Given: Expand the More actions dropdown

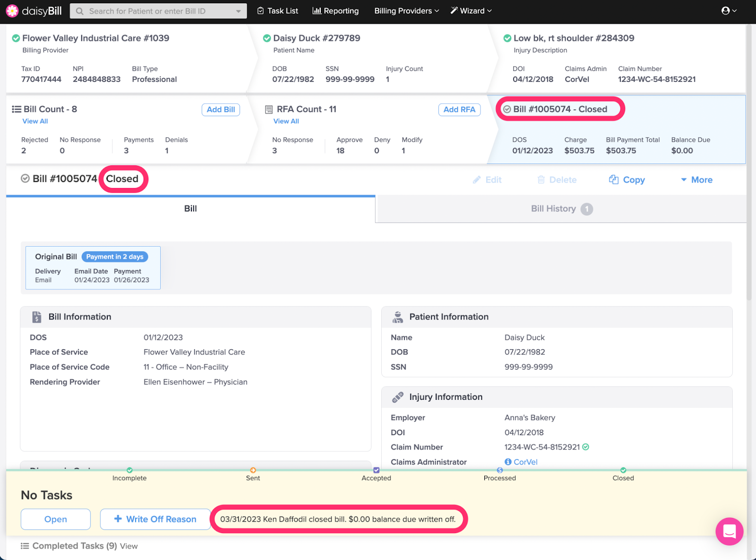Looking at the screenshot, I should point(696,180).
